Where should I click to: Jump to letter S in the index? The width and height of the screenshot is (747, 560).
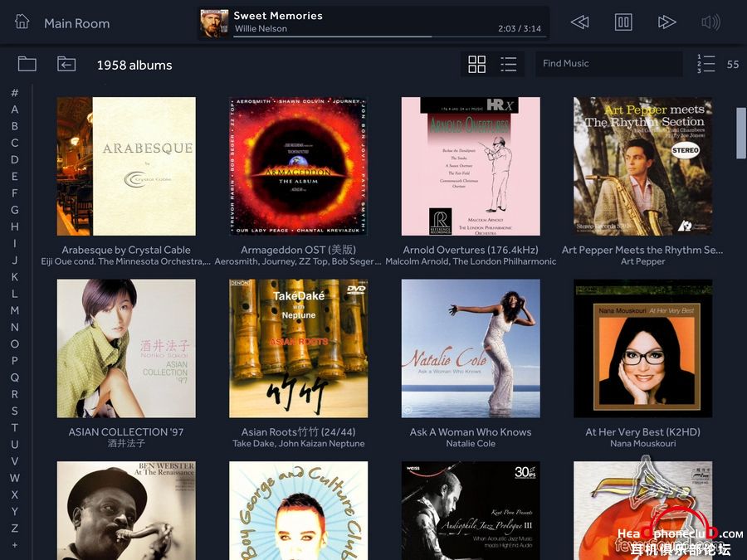(x=15, y=411)
